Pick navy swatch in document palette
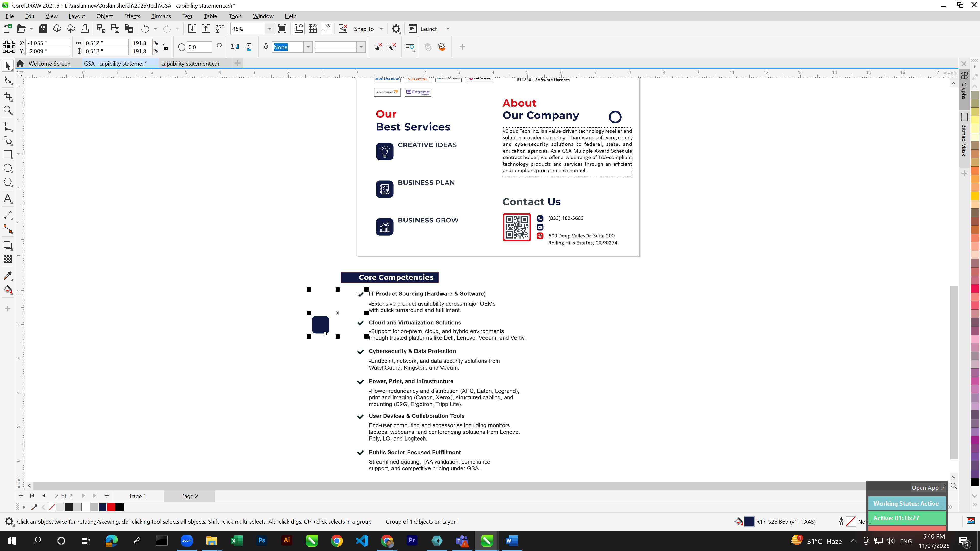 (x=103, y=507)
